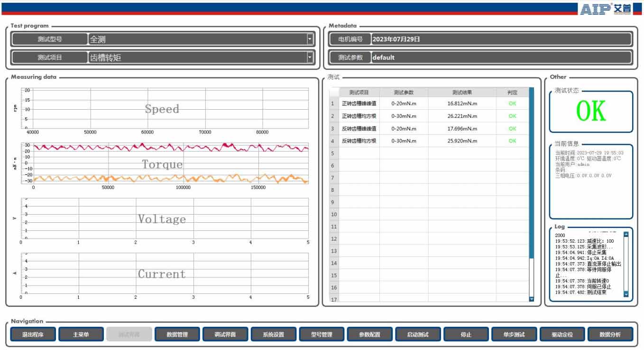This screenshot has width=644, height=350.
Task: Click the 电机编号 input field
Action: [x=500, y=39]
